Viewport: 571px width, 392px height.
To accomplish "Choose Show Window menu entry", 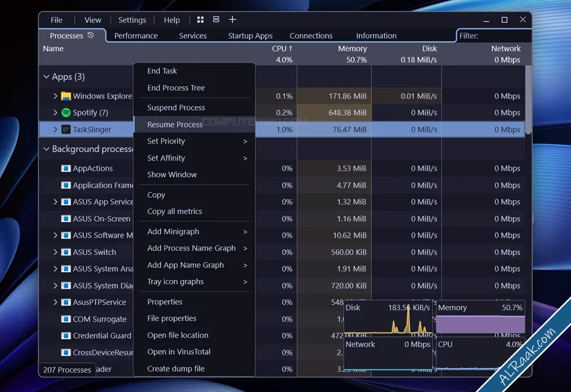I will (x=194, y=174).
